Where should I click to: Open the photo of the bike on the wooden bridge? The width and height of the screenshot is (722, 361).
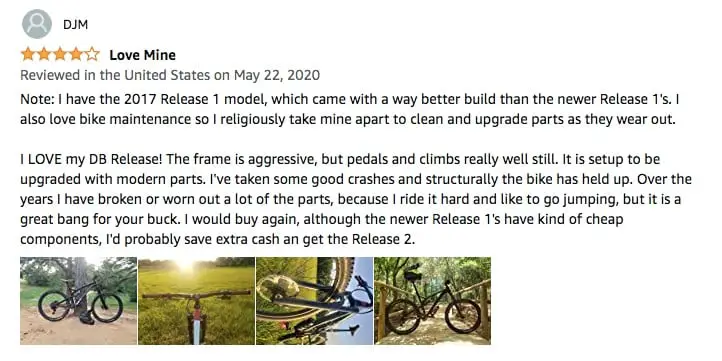coord(432,301)
